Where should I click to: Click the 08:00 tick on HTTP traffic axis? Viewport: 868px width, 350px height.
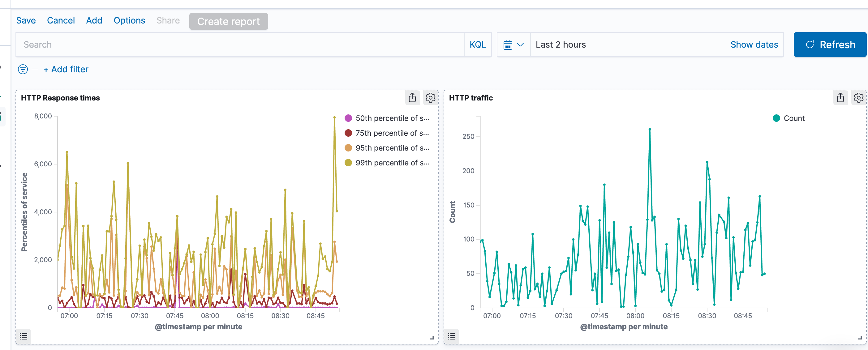click(635, 316)
